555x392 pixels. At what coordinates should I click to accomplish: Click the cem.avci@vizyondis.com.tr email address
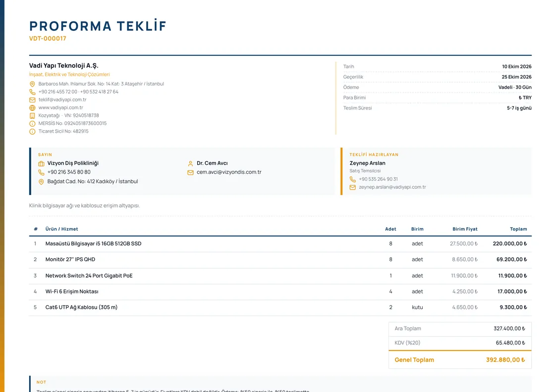pyautogui.click(x=229, y=172)
